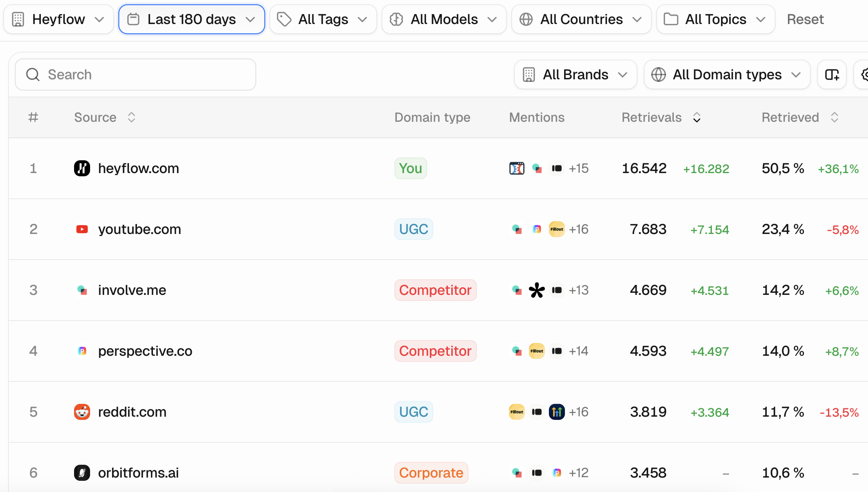Click the globe icon in All Domain types

[659, 75]
